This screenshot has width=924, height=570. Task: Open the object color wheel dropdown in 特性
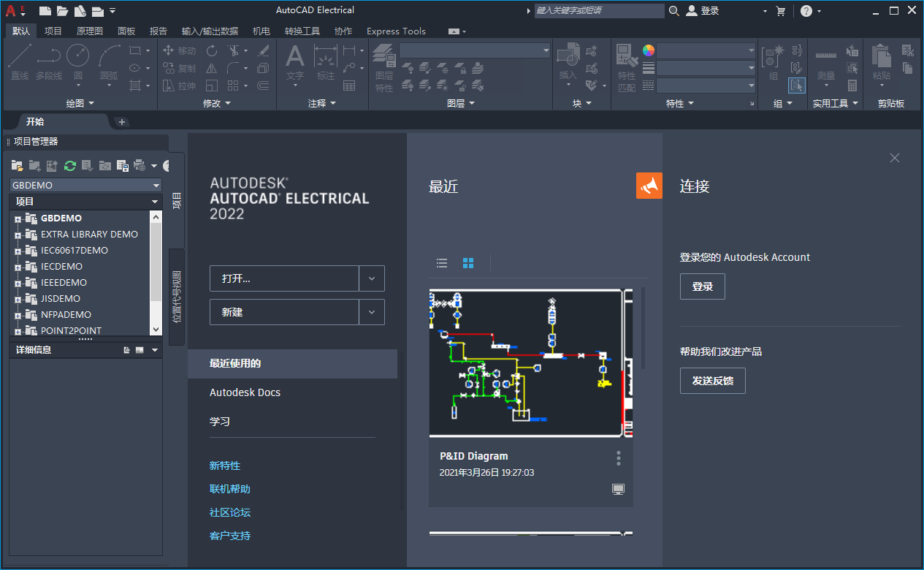648,50
